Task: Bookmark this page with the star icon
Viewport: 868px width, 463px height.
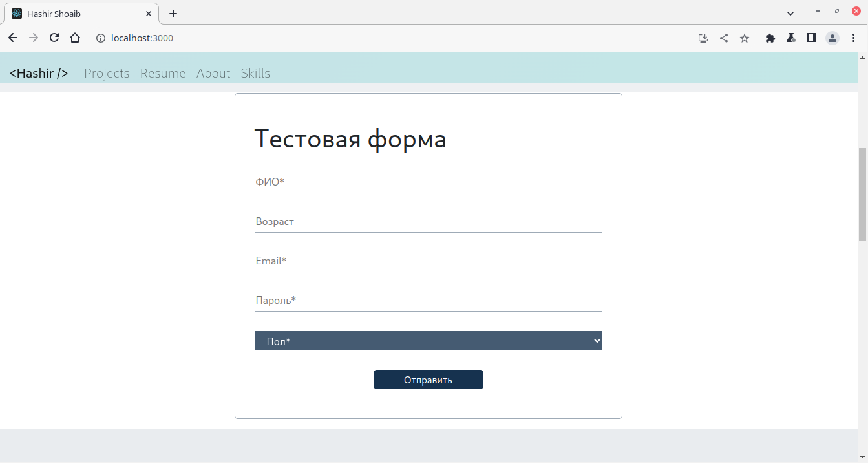Action: coord(745,38)
